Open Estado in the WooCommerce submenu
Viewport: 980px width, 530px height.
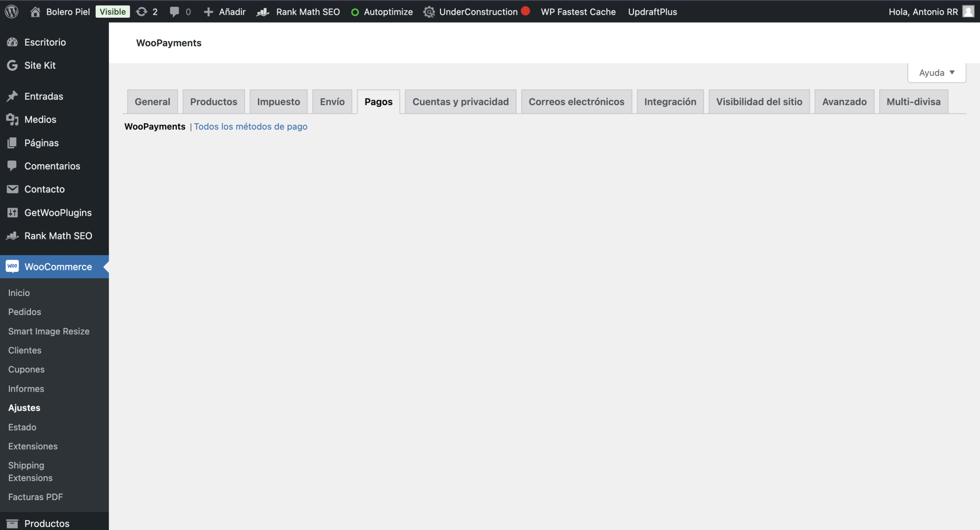click(x=22, y=427)
